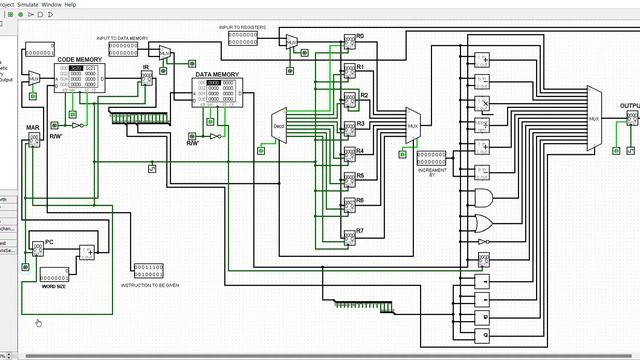Toggle the pin below the data memory block
The image size is (640, 360).
tap(210, 121)
